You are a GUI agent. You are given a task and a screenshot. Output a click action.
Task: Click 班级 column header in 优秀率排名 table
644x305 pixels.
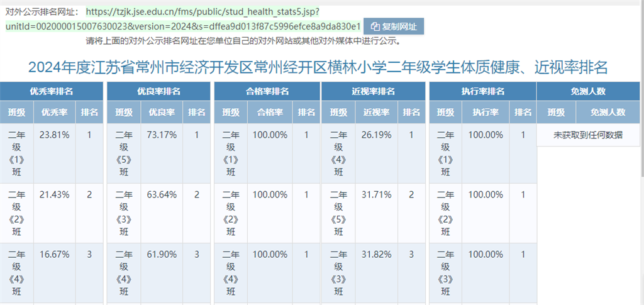[x=17, y=112]
